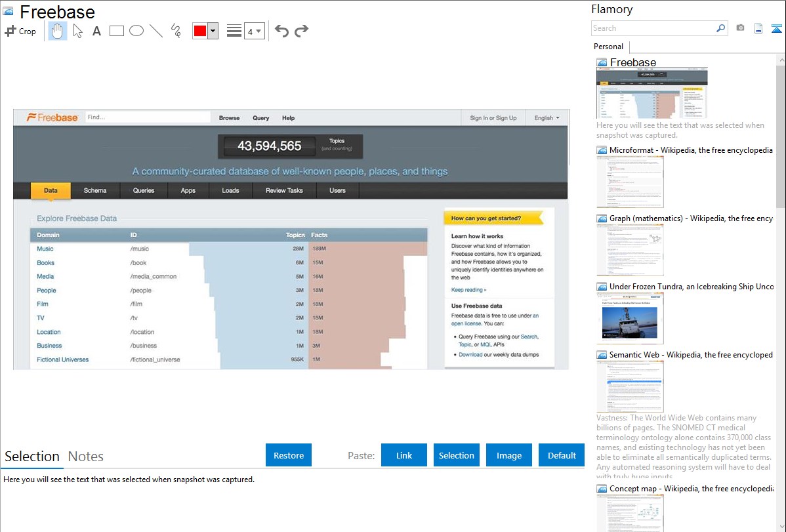Click the icon beside Graph (mathematics) title

602,218
